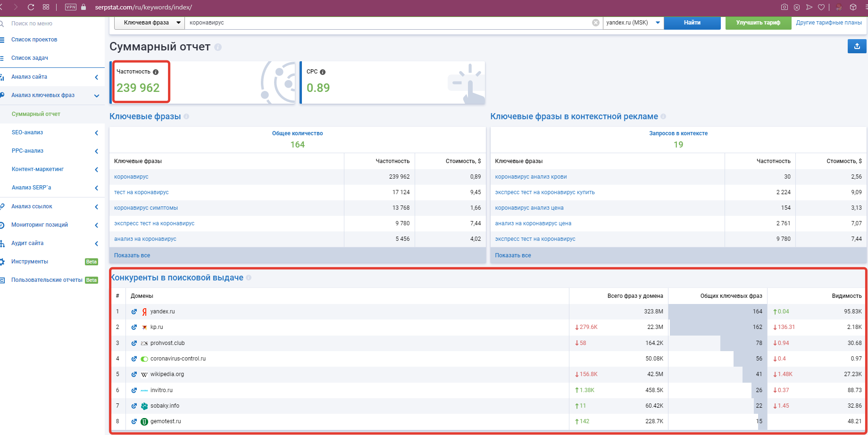Click the gemotest.ru favicon icon
Screen dimensions: 868x435
pyautogui.click(x=144, y=421)
